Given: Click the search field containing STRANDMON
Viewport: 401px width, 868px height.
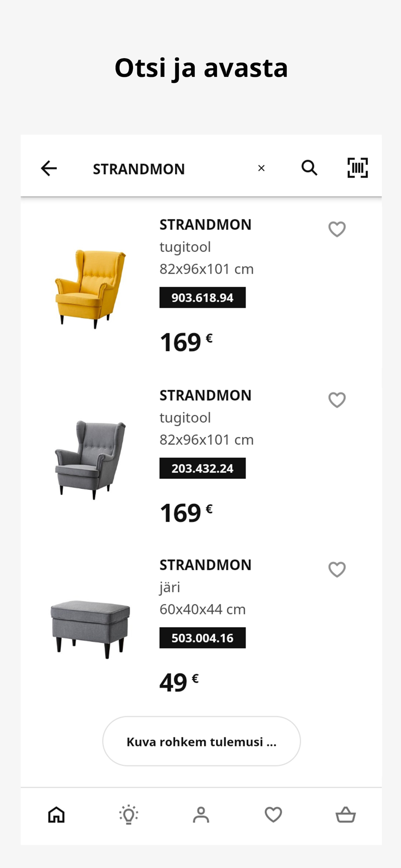Looking at the screenshot, I should pos(165,168).
